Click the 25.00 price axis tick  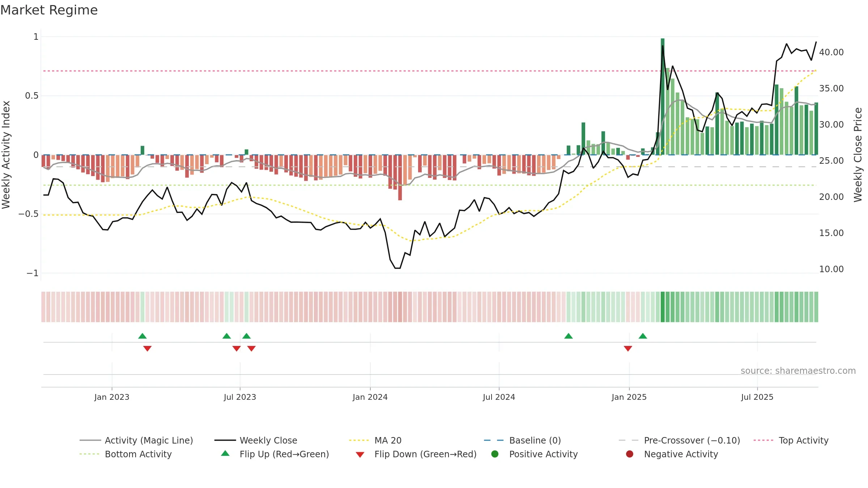tap(831, 161)
